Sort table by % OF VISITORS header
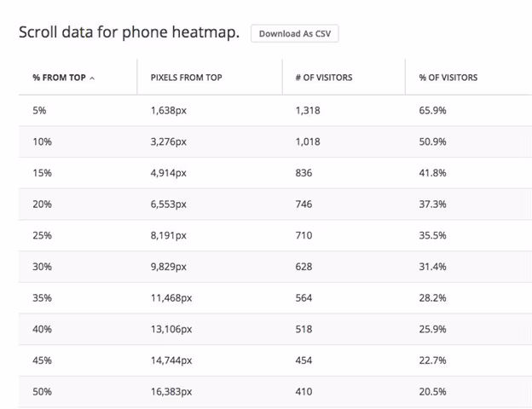The height and width of the screenshot is (409, 532). [x=448, y=78]
